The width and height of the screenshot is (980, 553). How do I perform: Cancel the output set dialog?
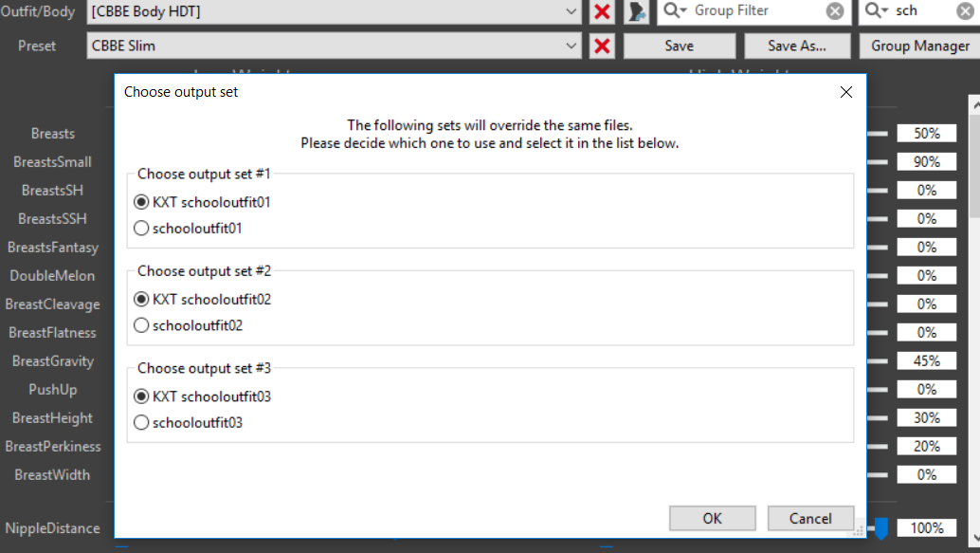[810, 518]
